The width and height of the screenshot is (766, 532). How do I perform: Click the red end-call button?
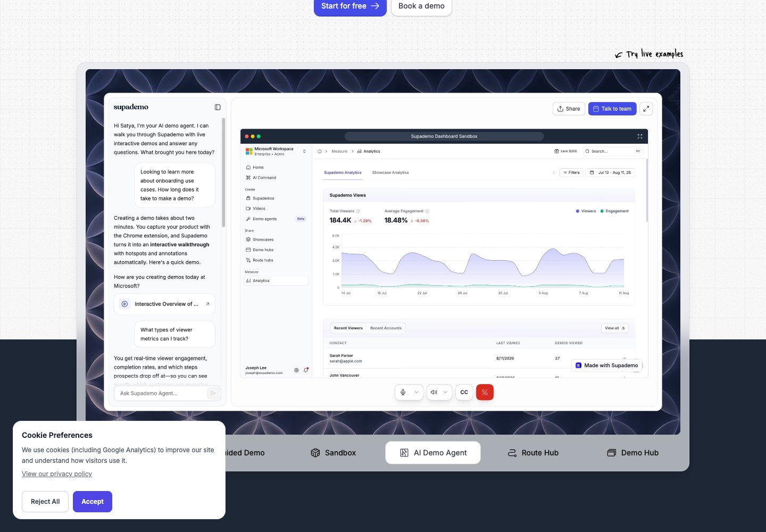485,392
